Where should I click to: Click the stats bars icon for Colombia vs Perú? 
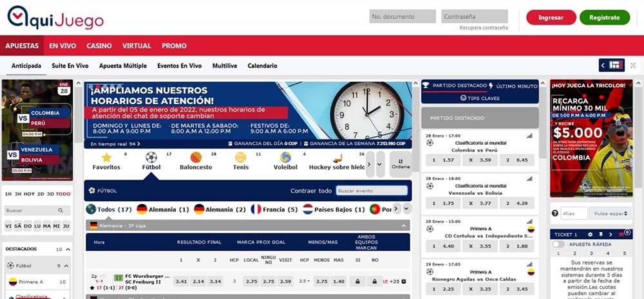pos(529,136)
